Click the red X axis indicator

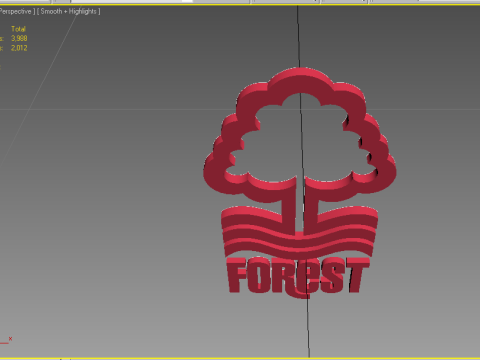[10, 339]
